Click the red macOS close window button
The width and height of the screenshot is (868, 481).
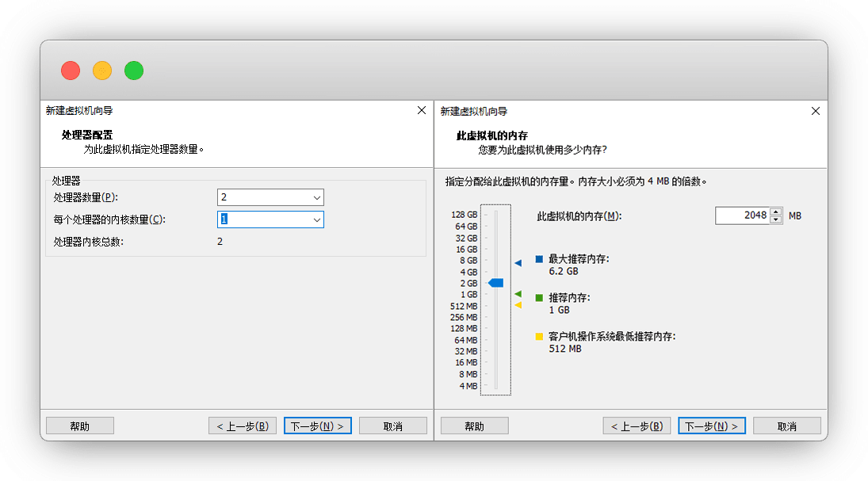(x=71, y=71)
